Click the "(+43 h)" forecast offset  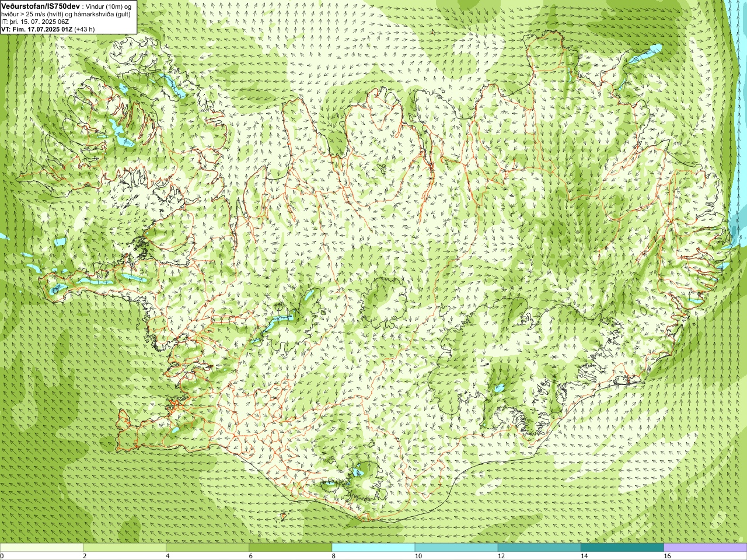tap(85, 29)
